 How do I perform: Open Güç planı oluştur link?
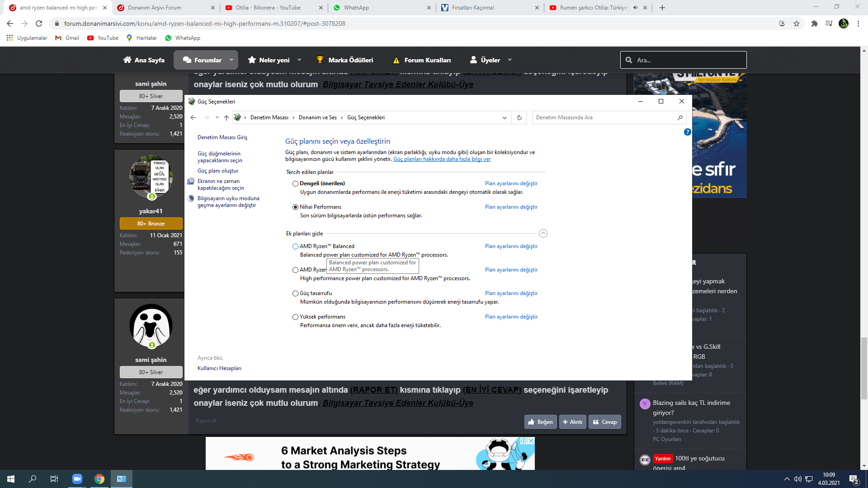click(218, 171)
